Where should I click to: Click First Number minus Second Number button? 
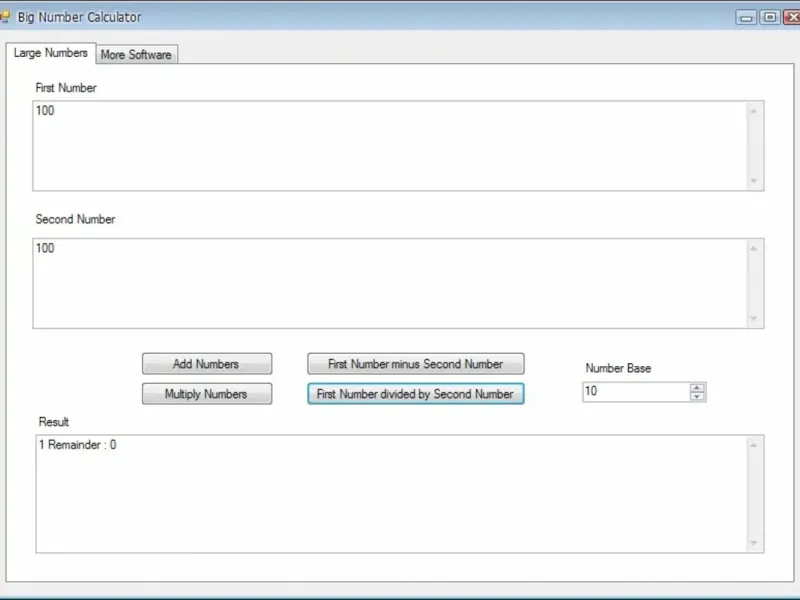point(415,364)
